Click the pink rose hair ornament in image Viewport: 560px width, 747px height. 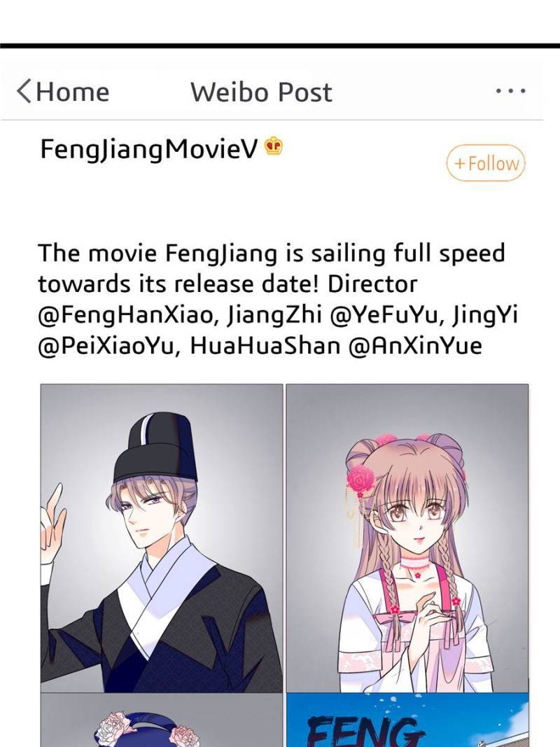click(x=360, y=478)
